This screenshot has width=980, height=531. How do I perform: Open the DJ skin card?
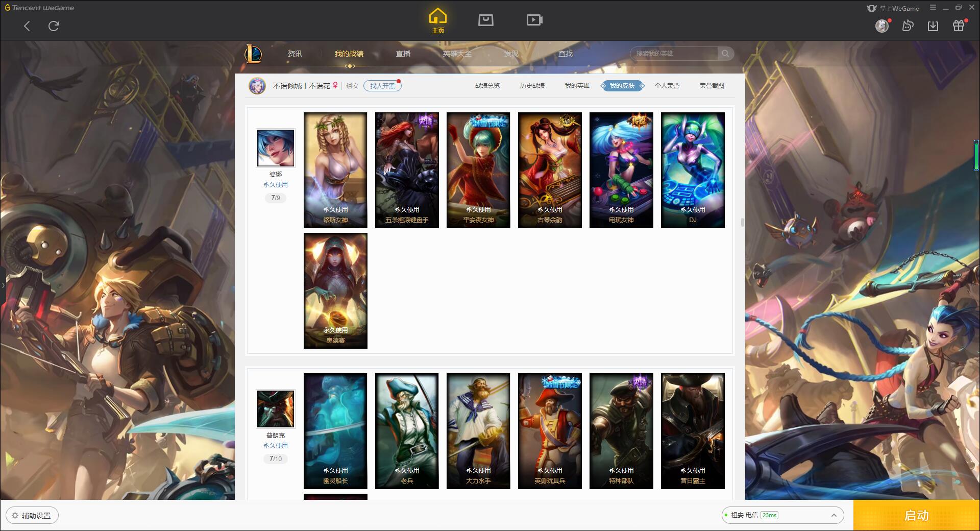tap(693, 170)
